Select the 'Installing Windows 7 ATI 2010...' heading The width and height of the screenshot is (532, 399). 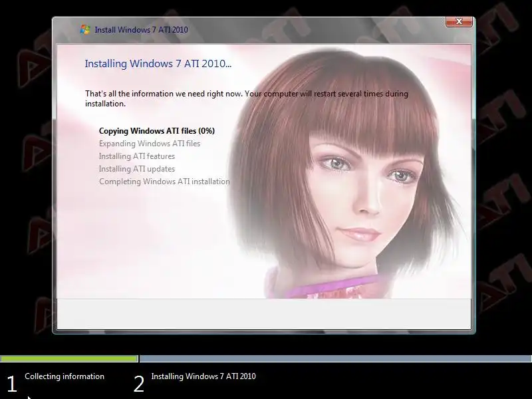pyautogui.click(x=158, y=64)
